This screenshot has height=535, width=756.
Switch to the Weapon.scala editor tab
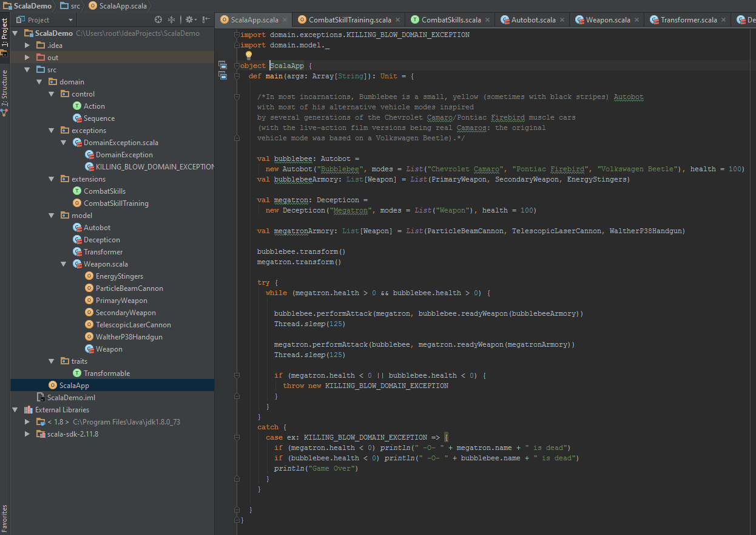tap(607, 20)
